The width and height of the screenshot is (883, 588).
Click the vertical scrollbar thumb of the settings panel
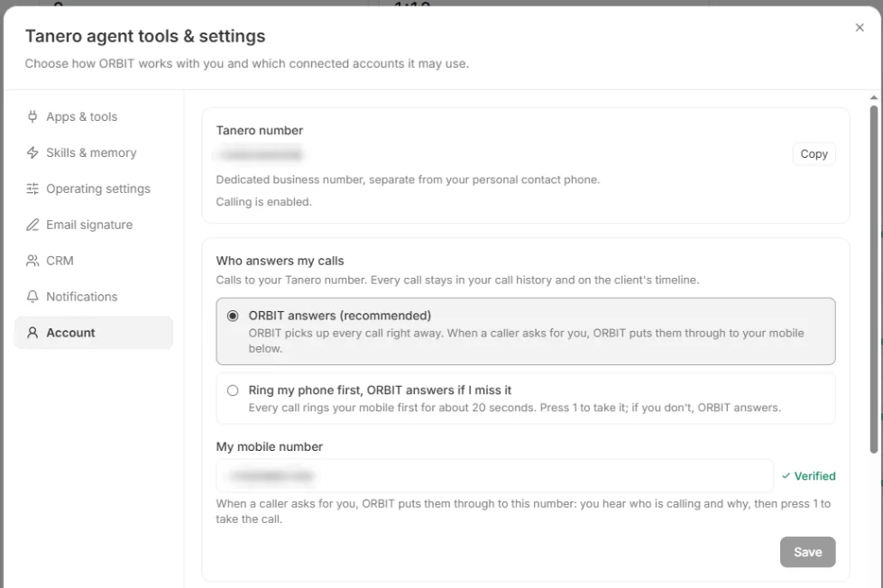click(873, 280)
